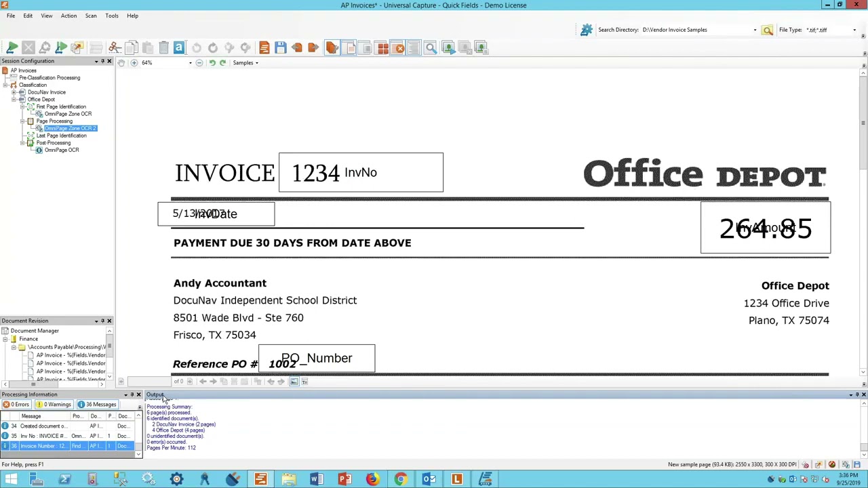Click the green run session icon
868x488 pixels.
point(12,47)
